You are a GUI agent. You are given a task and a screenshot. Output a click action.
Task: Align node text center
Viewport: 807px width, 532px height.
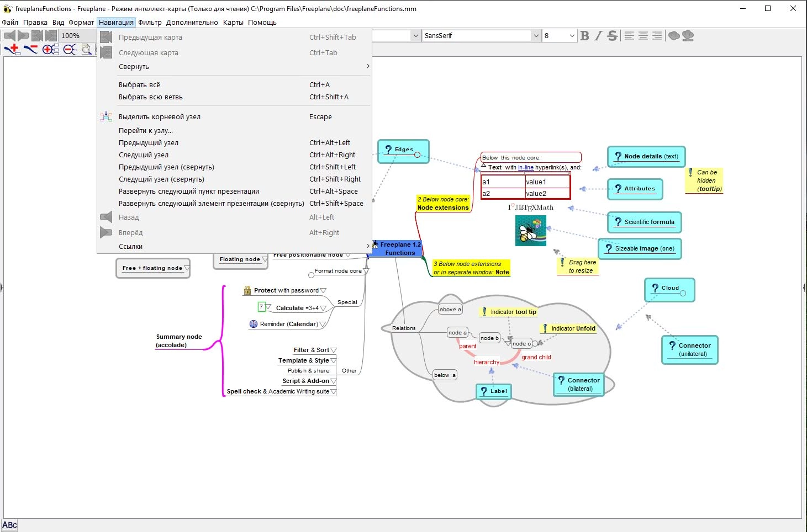(x=643, y=36)
